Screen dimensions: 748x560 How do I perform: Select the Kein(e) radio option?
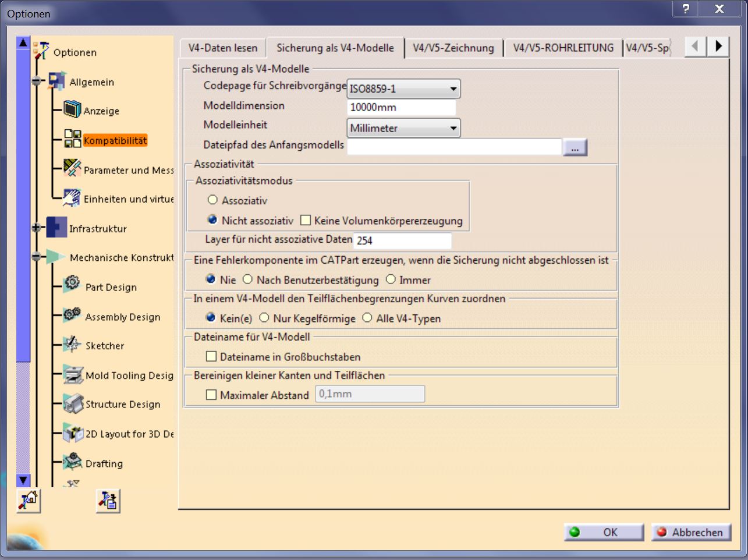(211, 318)
